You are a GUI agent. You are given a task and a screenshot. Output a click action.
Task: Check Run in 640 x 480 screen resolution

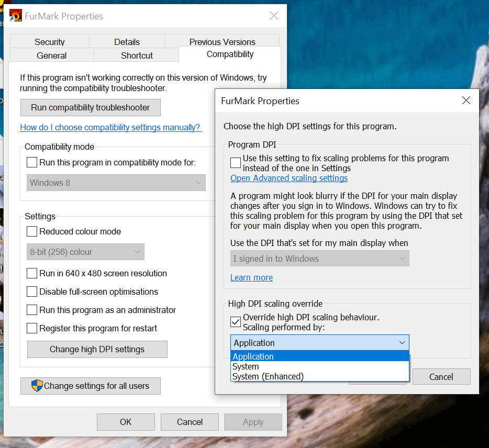tap(32, 273)
